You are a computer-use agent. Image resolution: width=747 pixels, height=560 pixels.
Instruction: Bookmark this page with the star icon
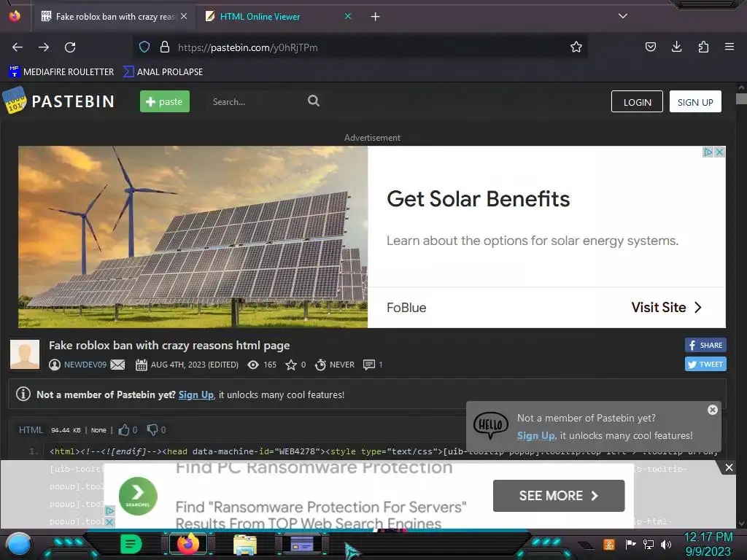(576, 47)
